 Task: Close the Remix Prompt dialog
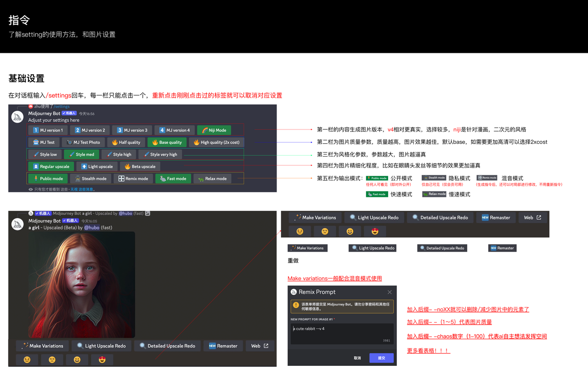click(390, 292)
